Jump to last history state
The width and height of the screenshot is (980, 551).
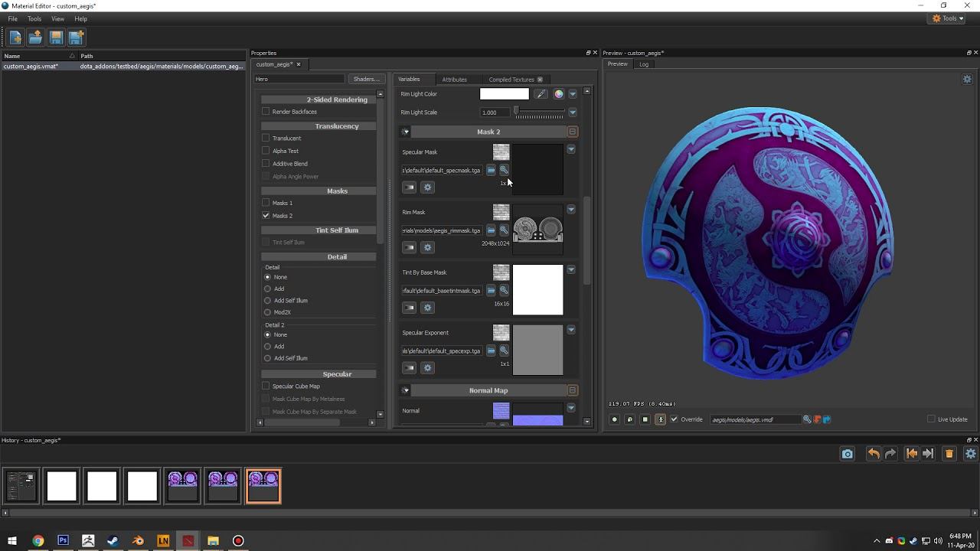click(928, 454)
